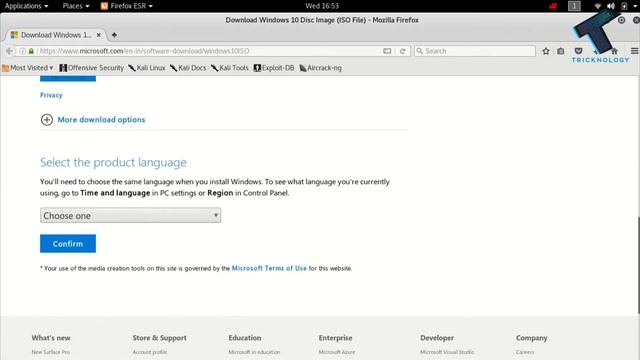
Task: Open Offensive Security bookmark
Action: (x=91, y=68)
